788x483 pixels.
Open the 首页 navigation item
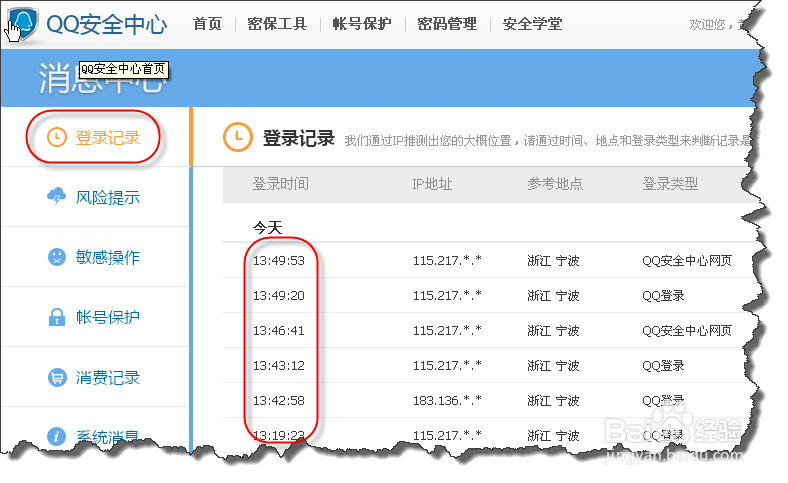coord(207,24)
